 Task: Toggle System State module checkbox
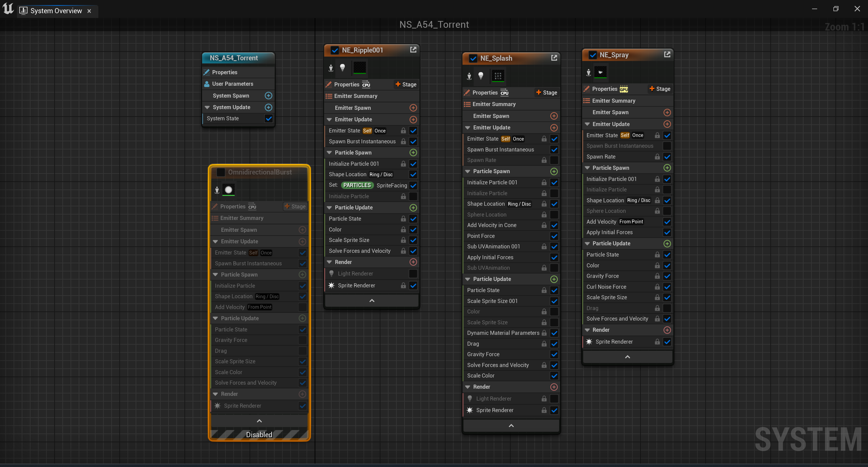[x=269, y=118]
